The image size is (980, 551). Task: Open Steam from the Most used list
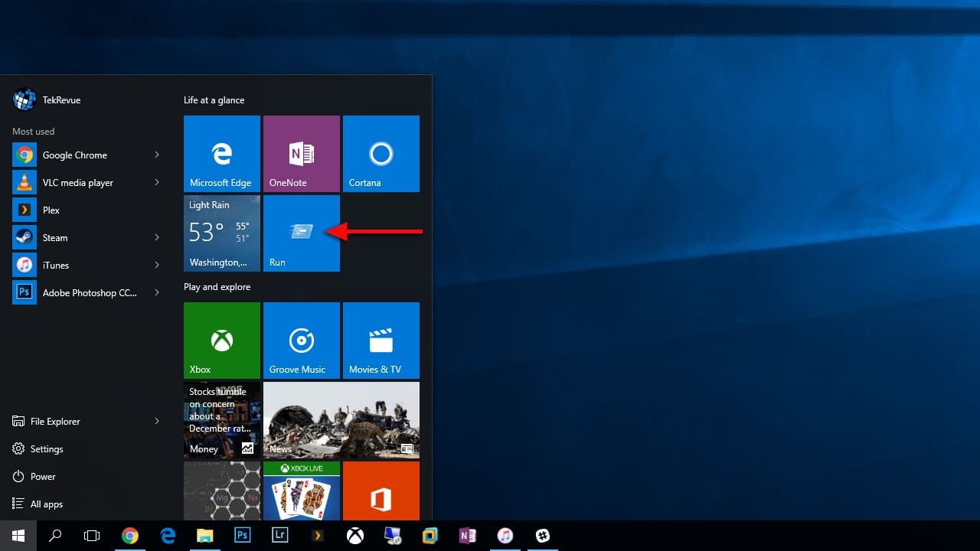tap(54, 238)
